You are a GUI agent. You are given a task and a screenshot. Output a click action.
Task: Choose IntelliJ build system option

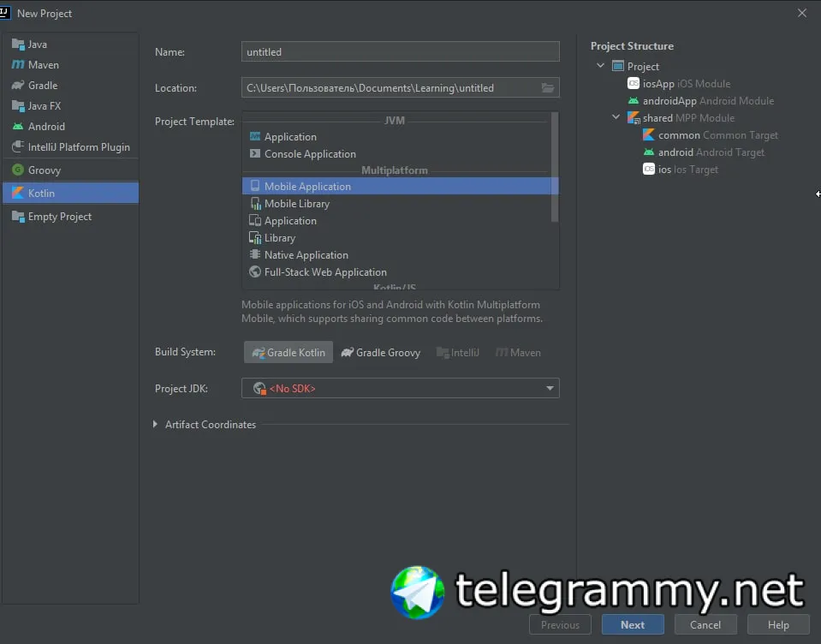[458, 352]
